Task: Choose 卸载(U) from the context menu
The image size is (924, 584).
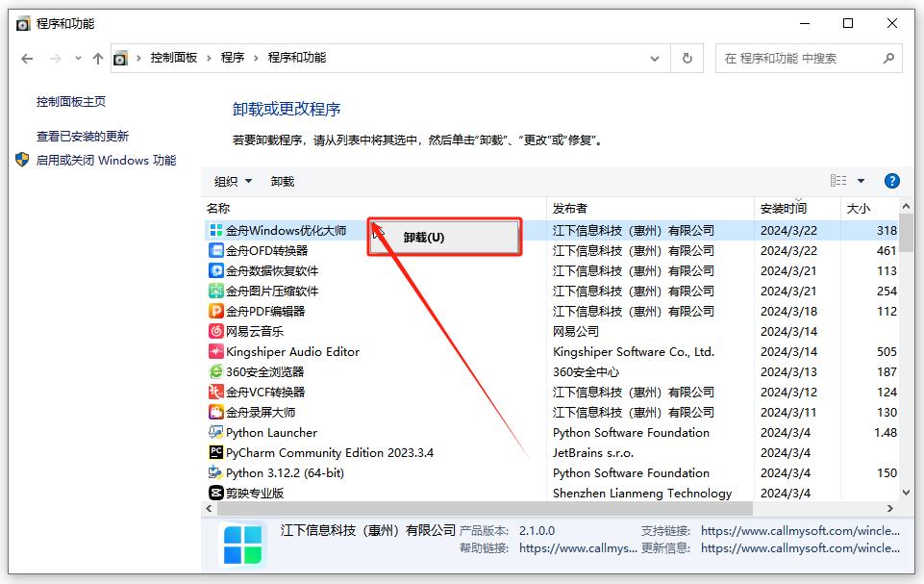Action: pos(424,237)
